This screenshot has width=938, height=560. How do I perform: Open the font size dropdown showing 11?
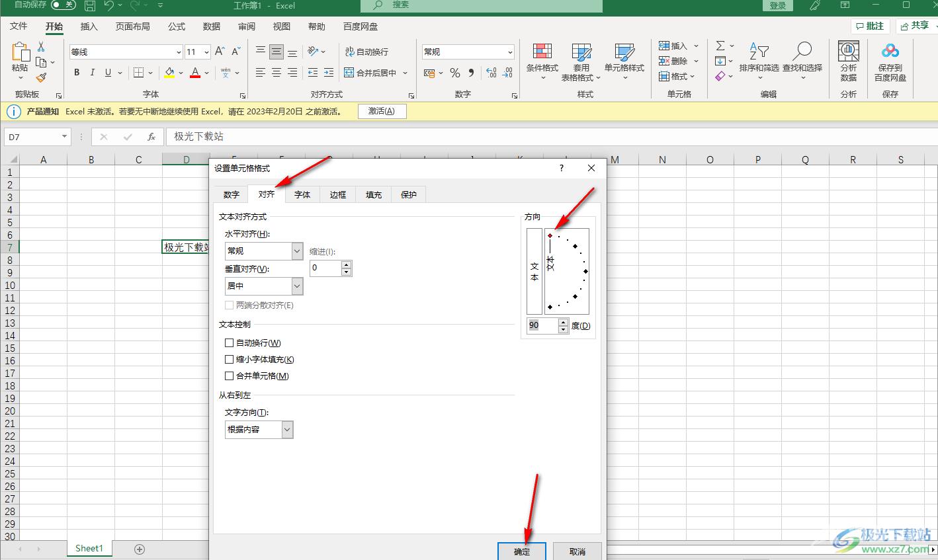[206, 52]
